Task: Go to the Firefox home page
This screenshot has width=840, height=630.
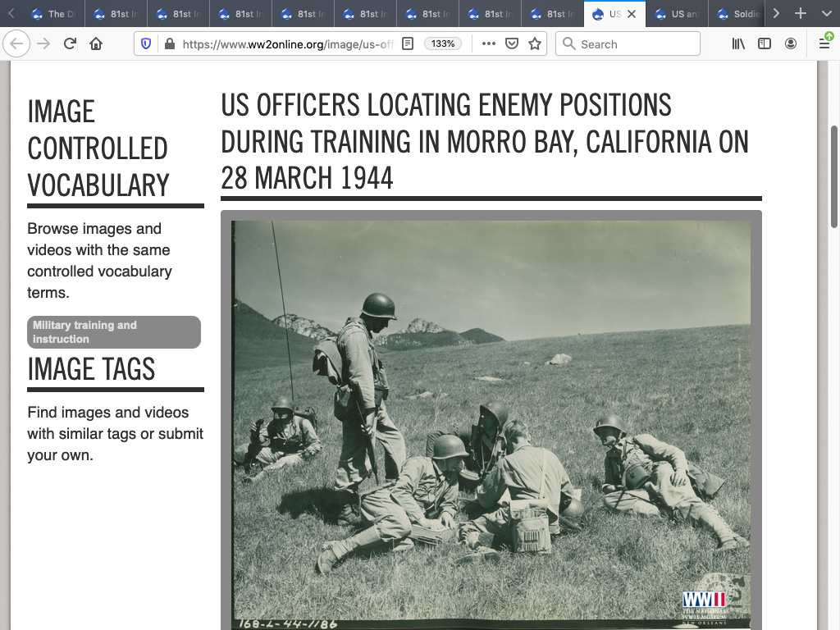Action: (96, 44)
